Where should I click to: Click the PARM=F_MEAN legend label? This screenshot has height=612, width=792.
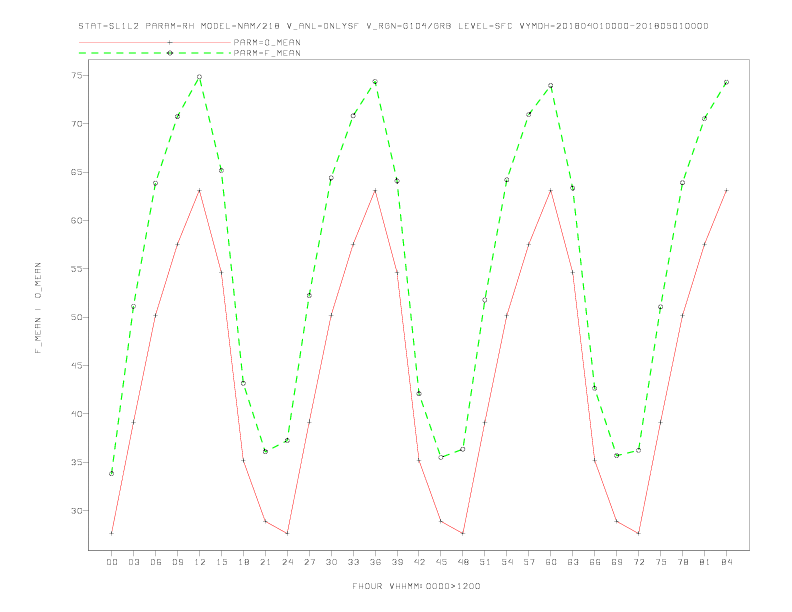[267, 53]
